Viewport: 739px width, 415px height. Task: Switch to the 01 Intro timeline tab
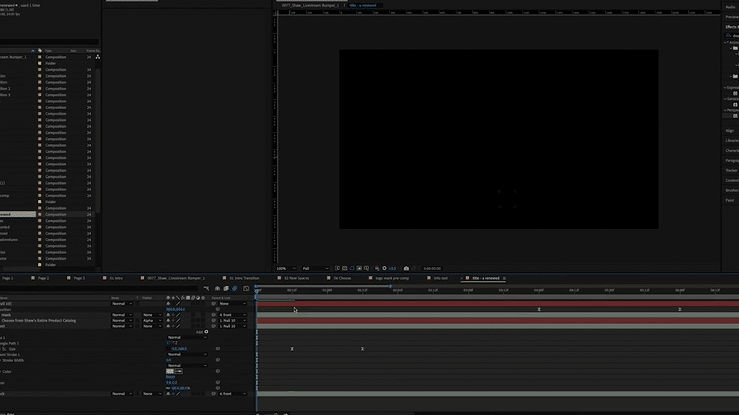pyautogui.click(x=116, y=278)
